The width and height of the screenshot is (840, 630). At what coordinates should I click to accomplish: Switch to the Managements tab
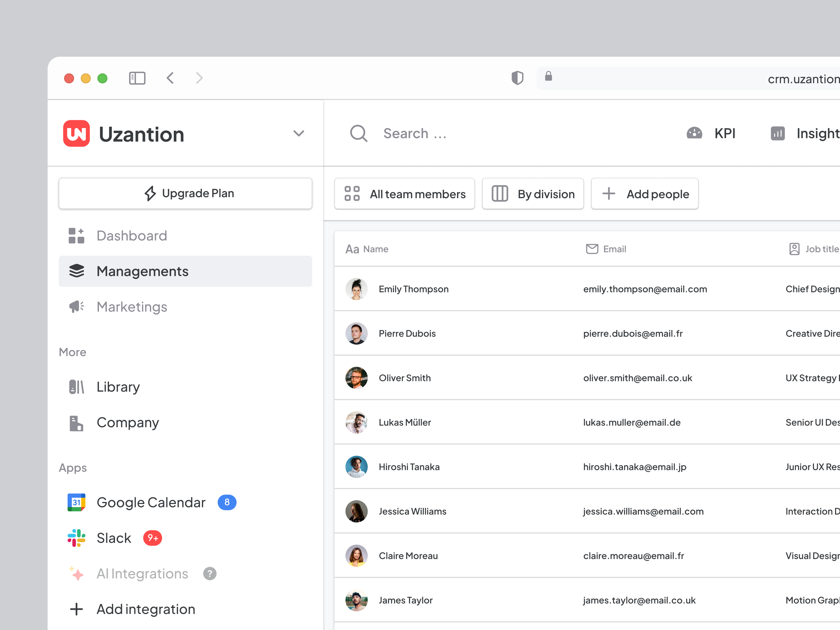pyautogui.click(x=142, y=271)
